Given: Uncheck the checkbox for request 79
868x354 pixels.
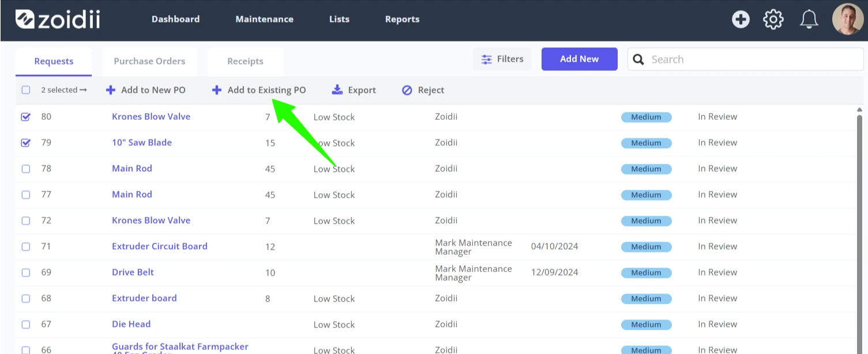Looking at the screenshot, I should [26, 142].
